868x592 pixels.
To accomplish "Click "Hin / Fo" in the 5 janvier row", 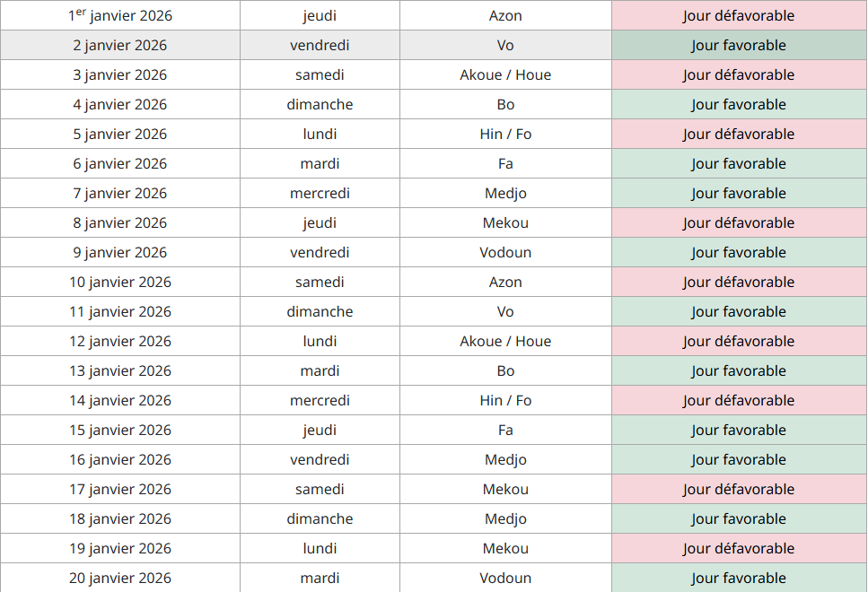I will (505, 135).
